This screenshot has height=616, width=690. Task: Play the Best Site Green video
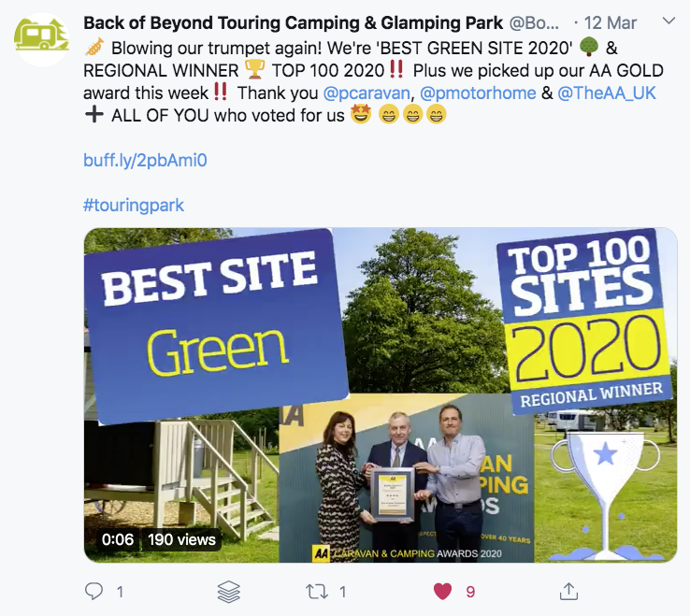click(381, 395)
